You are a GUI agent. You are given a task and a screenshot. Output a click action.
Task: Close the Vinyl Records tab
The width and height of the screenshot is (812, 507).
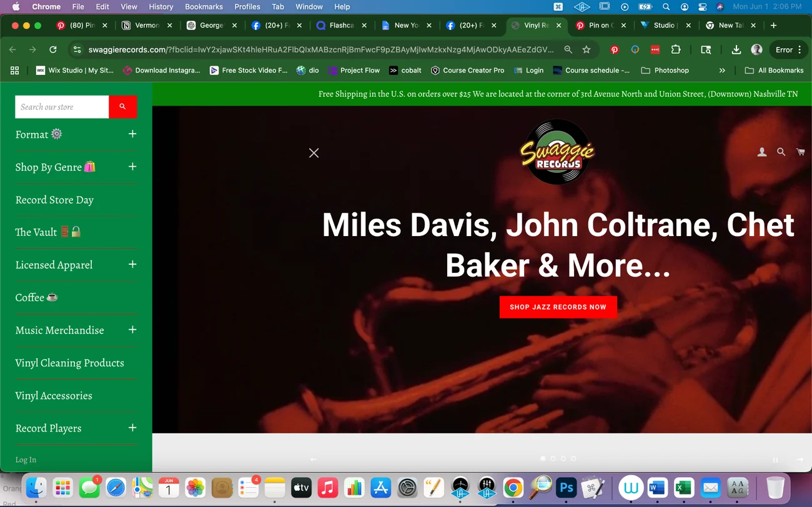(x=558, y=26)
